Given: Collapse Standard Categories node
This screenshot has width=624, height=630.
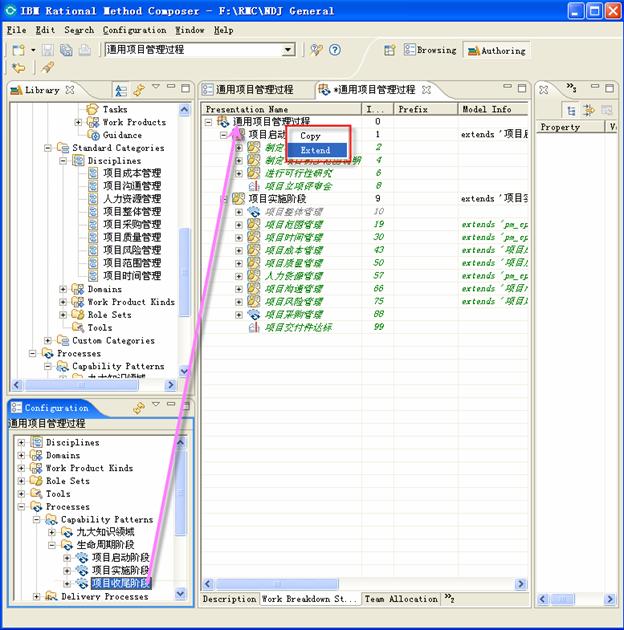Looking at the screenshot, I should tap(48, 148).
